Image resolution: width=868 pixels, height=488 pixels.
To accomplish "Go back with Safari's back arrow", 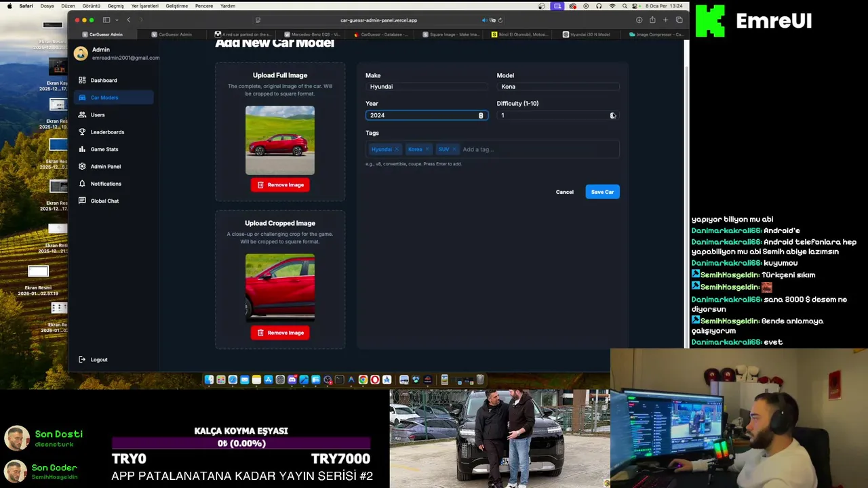I will coord(129,20).
